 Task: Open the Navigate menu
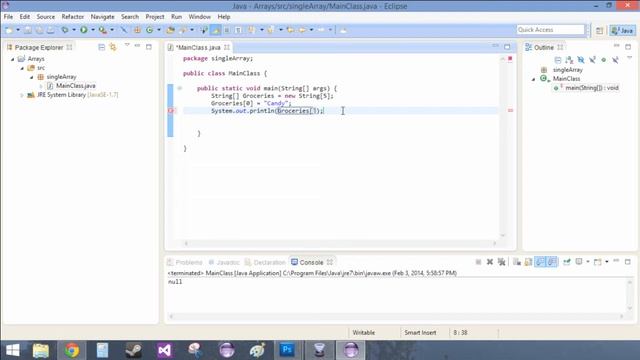tap(102, 17)
